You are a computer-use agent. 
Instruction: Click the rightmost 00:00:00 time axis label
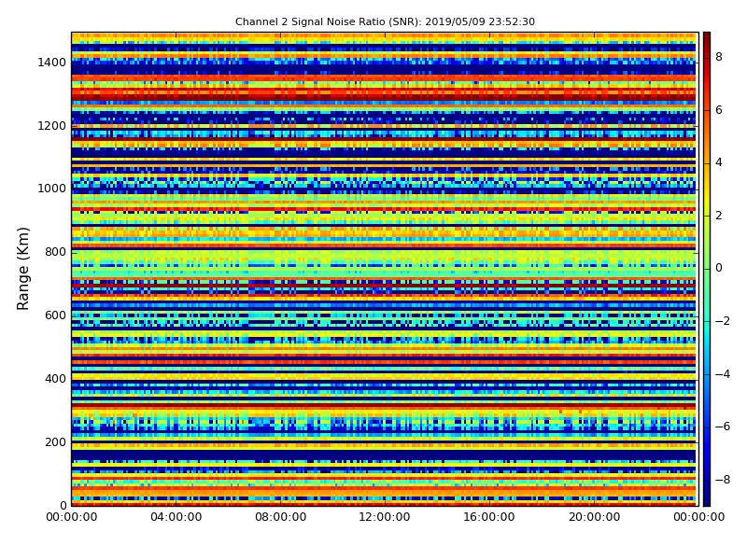pyautogui.click(x=698, y=517)
